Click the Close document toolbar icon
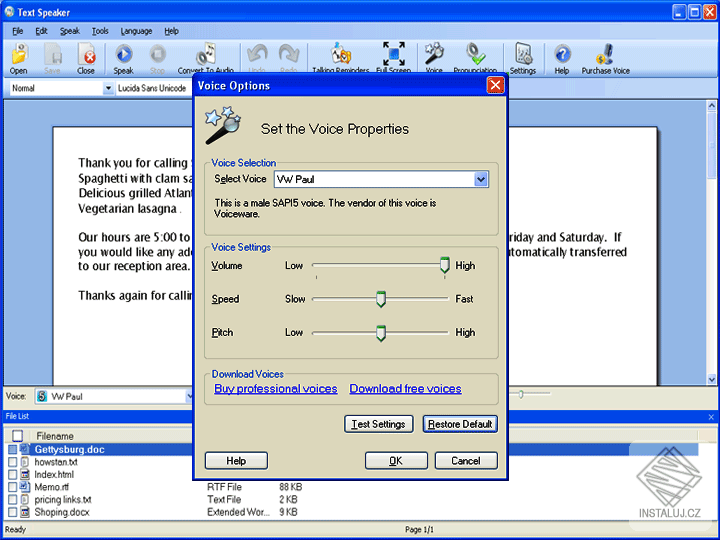 [86, 58]
